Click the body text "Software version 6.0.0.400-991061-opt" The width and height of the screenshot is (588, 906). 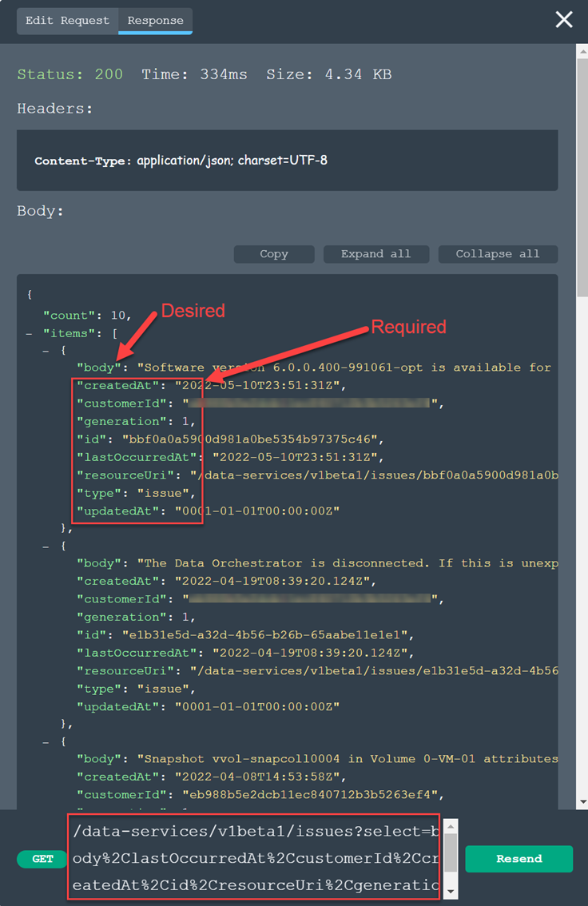tap(283, 368)
